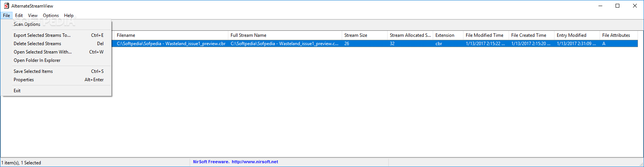
Task: Maximize the AlternateStreamView window
Action: [617, 6]
